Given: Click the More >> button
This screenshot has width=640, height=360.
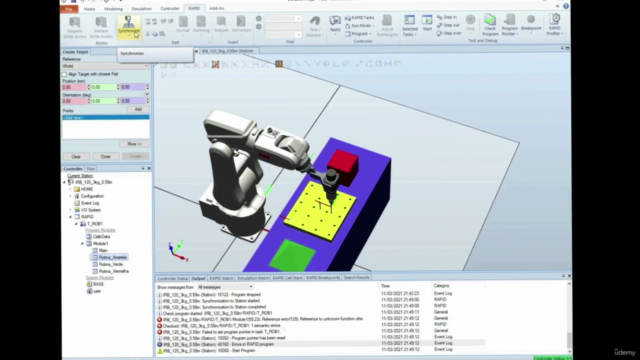Looking at the screenshot, I should pyautogui.click(x=134, y=144).
